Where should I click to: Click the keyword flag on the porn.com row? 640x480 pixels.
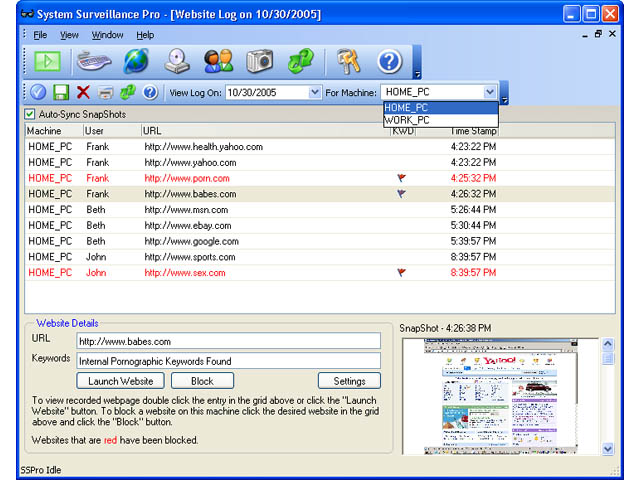tap(402, 178)
